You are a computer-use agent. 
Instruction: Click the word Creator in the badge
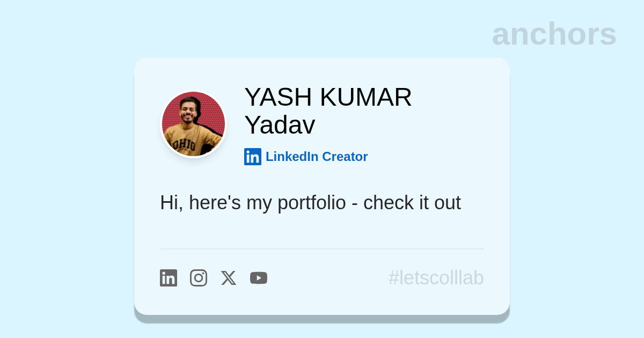(345, 157)
